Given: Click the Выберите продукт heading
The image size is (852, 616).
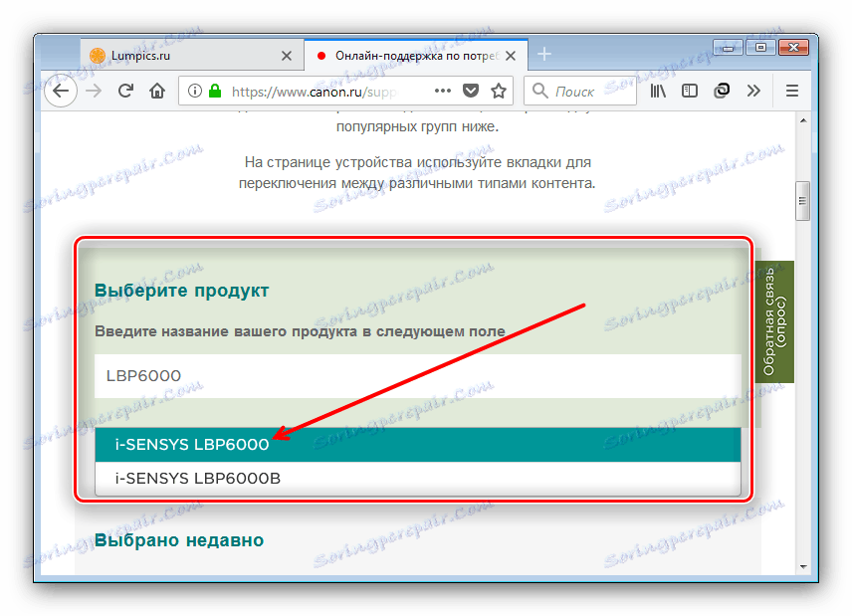Looking at the screenshot, I should (x=181, y=290).
